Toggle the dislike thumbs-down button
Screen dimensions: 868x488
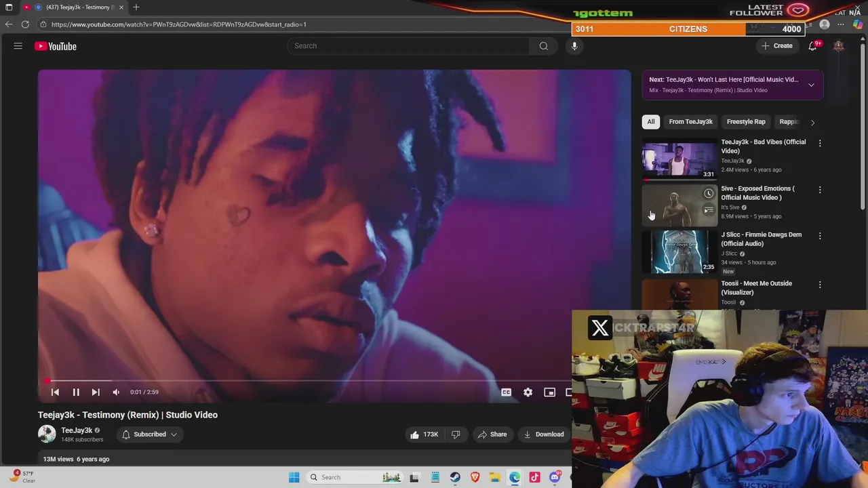click(x=456, y=434)
